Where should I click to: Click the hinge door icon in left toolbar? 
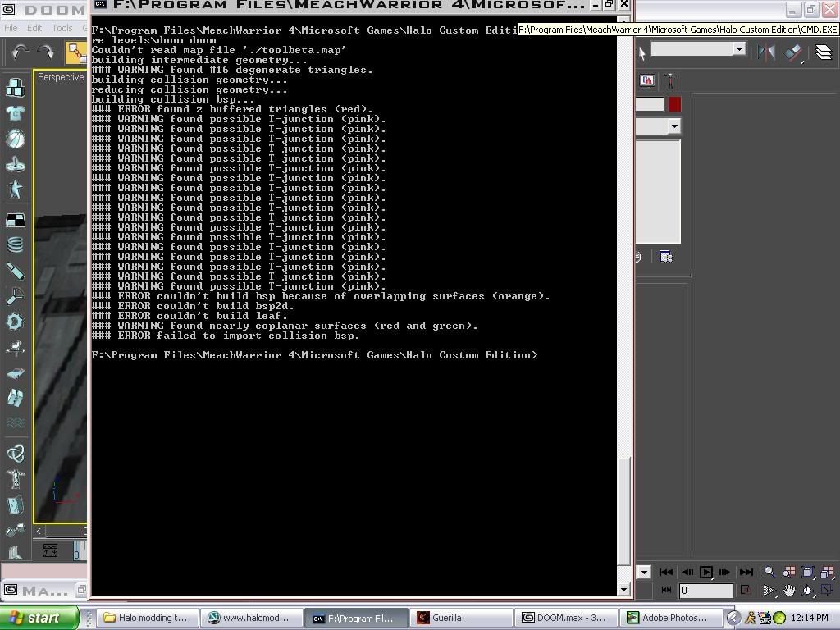15,504
